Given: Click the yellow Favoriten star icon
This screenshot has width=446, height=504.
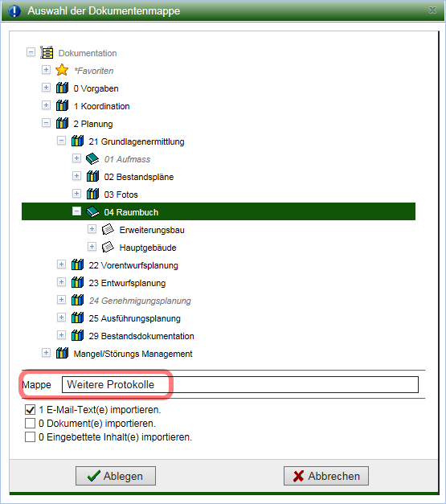Looking at the screenshot, I should pos(62,70).
